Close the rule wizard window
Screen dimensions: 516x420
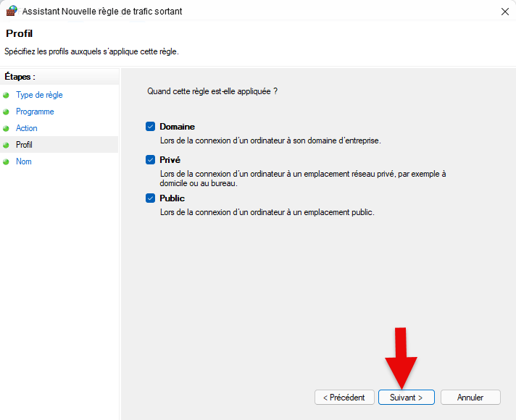point(505,12)
